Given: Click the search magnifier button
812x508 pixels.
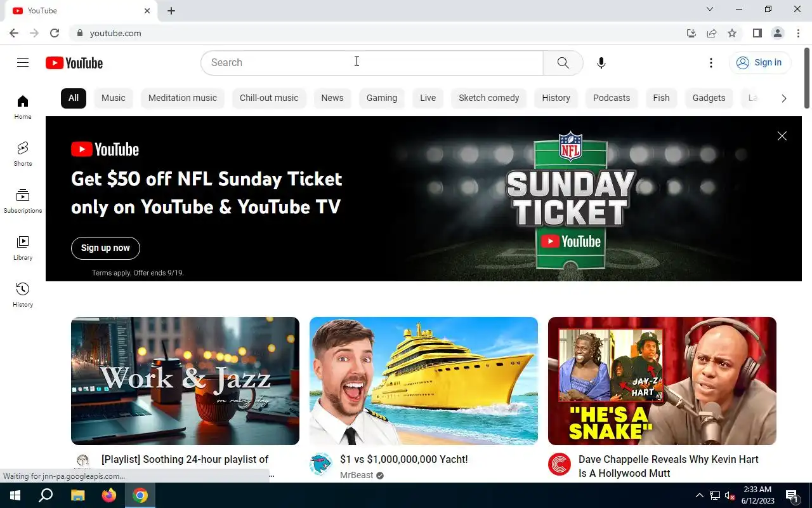Looking at the screenshot, I should coord(563,63).
